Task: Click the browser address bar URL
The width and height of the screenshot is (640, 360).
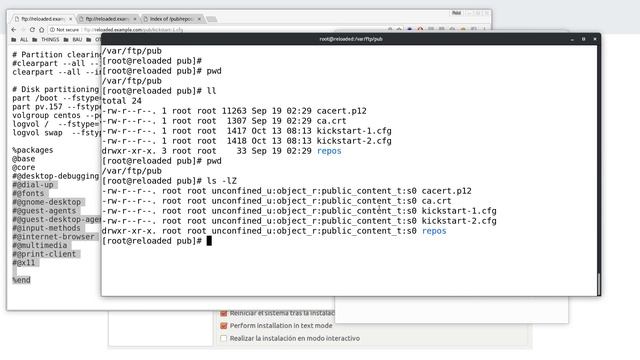Action: click(133, 30)
